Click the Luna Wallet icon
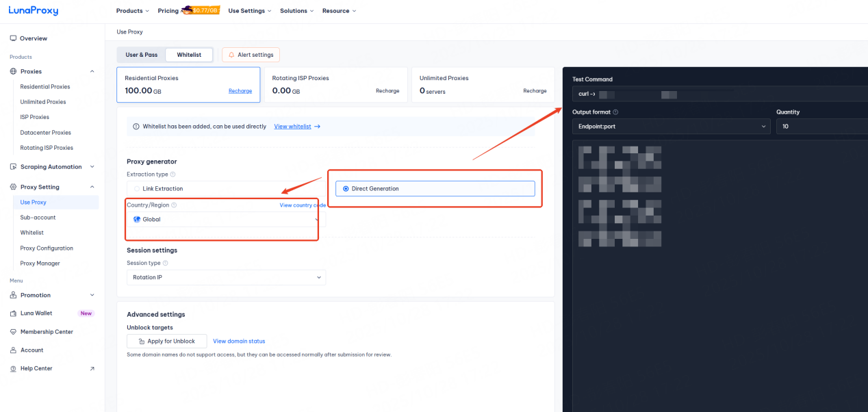This screenshot has height=412, width=868. (x=12, y=313)
